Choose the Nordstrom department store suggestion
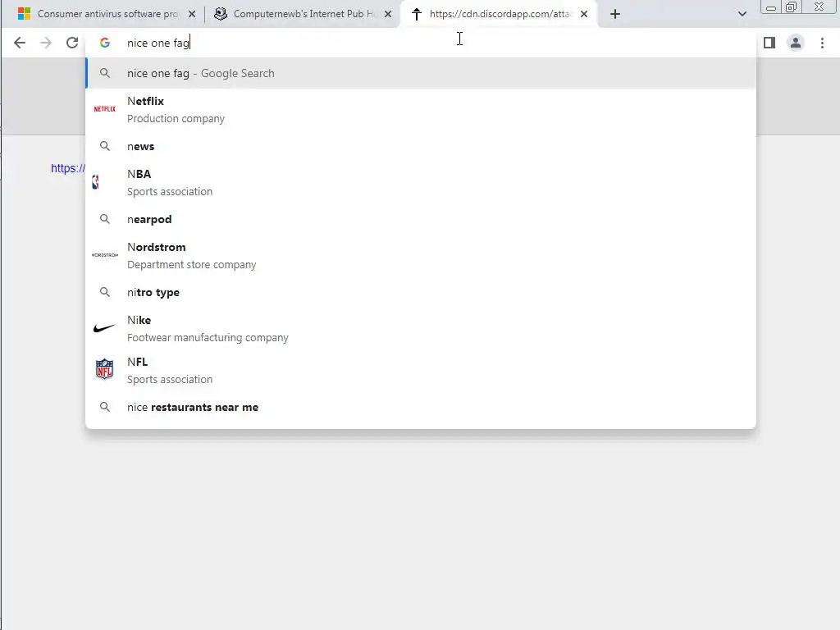 [421, 256]
